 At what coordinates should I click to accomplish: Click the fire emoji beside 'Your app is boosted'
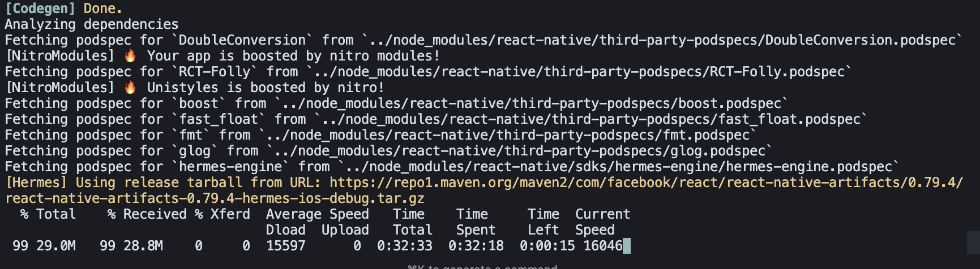[x=130, y=56]
